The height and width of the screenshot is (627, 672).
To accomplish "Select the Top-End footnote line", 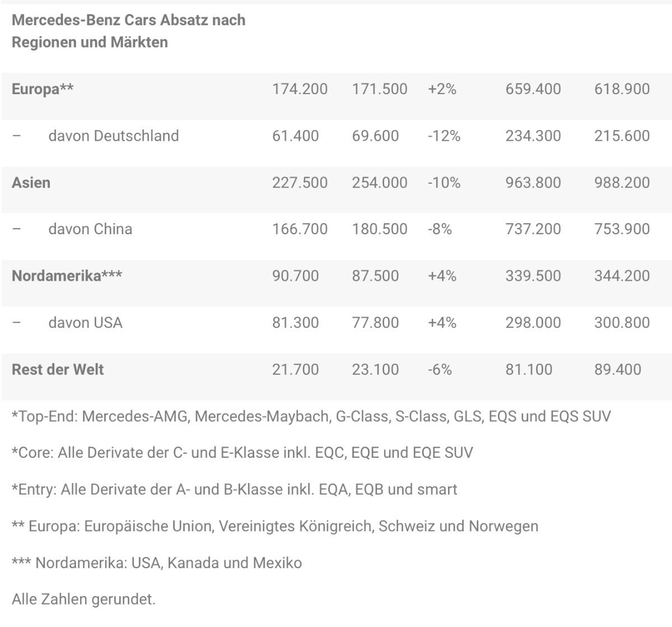I will click(x=311, y=416).
